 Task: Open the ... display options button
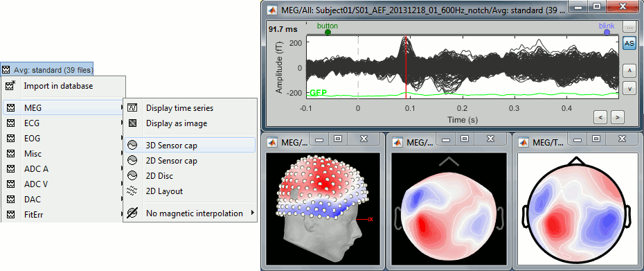pyautogui.click(x=629, y=28)
